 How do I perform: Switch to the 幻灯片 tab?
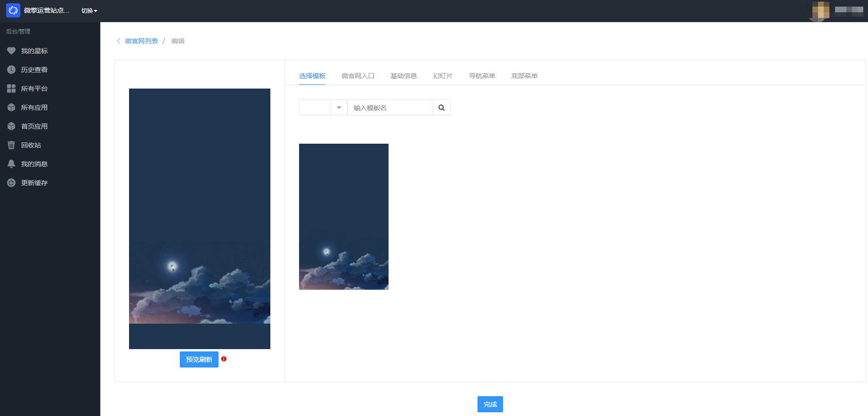443,76
